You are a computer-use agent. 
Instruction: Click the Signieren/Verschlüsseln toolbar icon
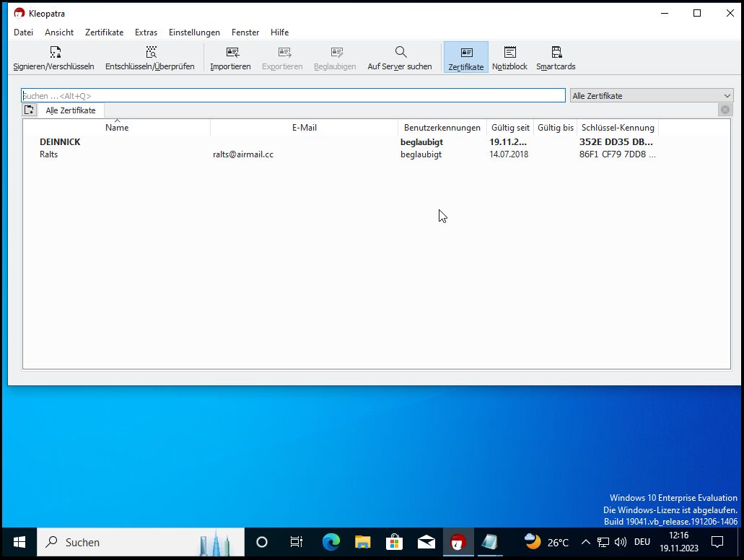[x=54, y=58]
